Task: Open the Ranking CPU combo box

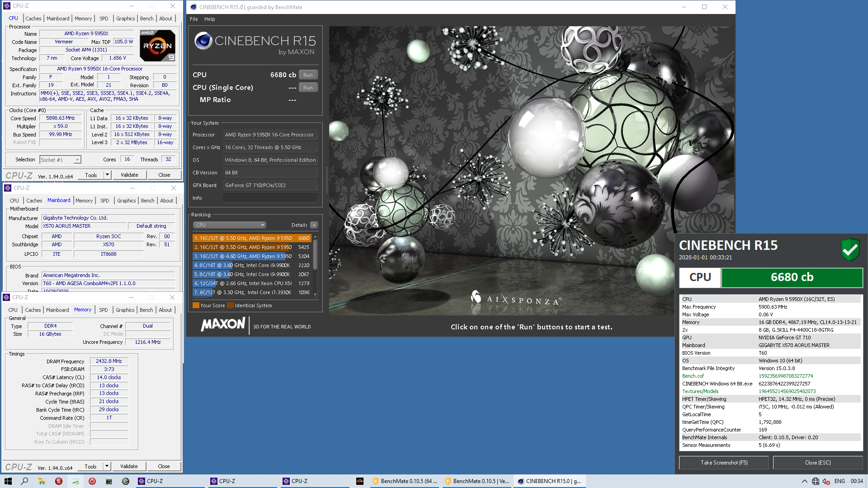Action: pyautogui.click(x=230, y=225)
